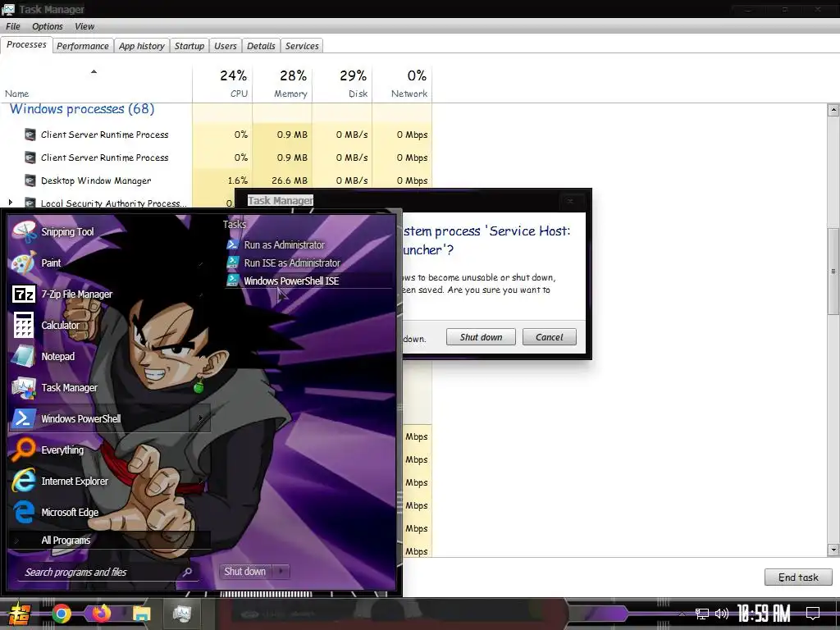Screen dimensions: 840x630
Task: Open the File menu
Action: pyautogui.click(x=13, y=26)
